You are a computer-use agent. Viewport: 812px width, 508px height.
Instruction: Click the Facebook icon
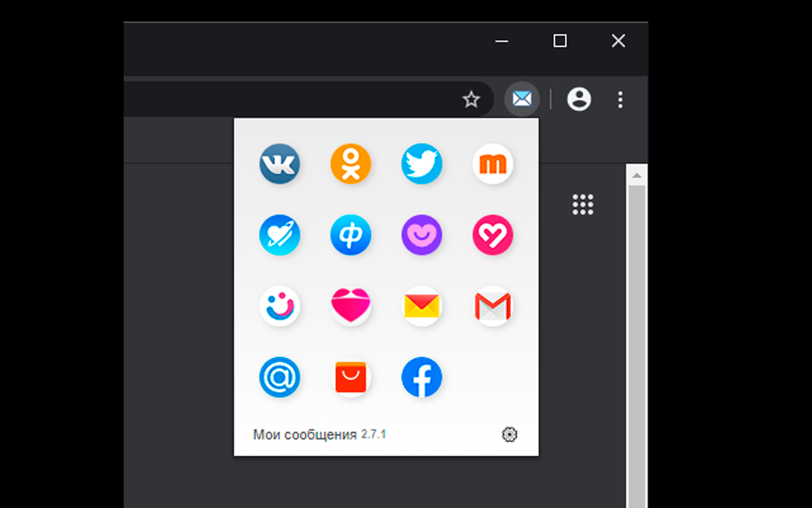pyautogui.click(x=422, y=377)
